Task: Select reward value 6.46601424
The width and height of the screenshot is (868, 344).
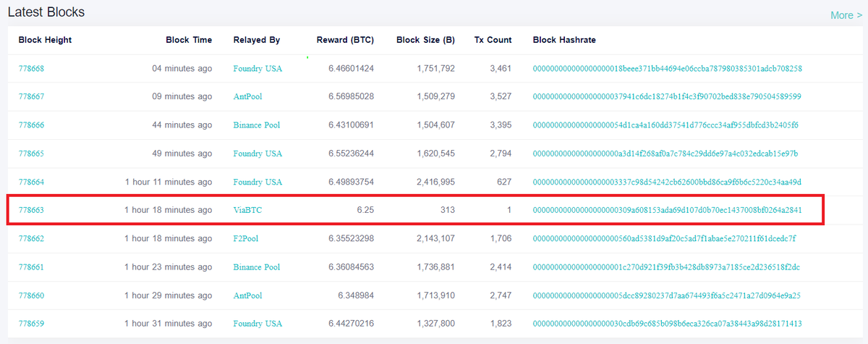Action: 350,69
